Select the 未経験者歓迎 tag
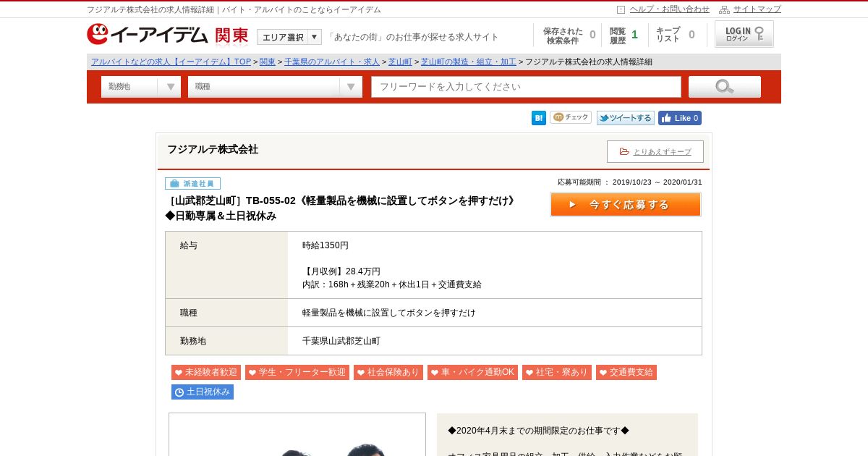 point(206,372)
